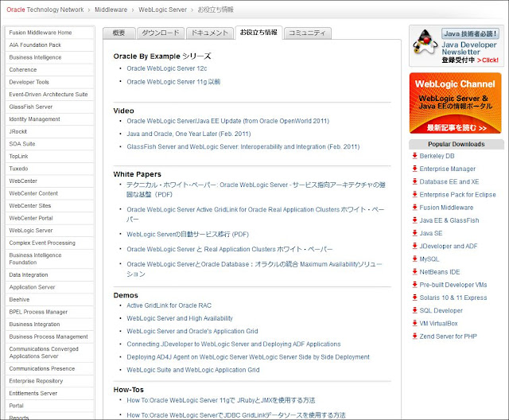
Task: Click download icon beside Enterprise Pack for Eclipse
Action: pos(414,194)
